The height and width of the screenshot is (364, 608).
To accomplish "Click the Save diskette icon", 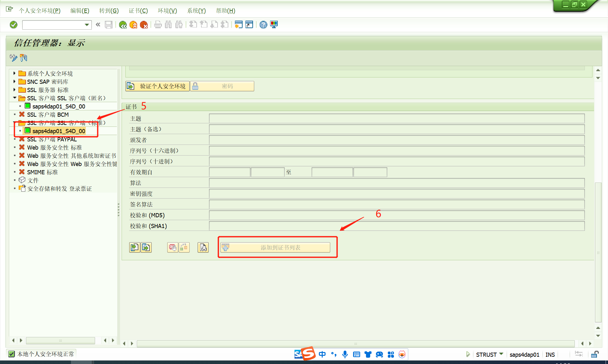I will pyautogui.click(x=109, y=25).
